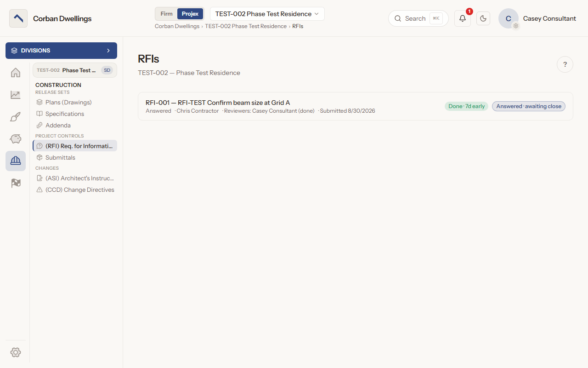Screen dimensions: 588x368
Task: Open Submittals in sidebar
Action: tap(75, 157)
